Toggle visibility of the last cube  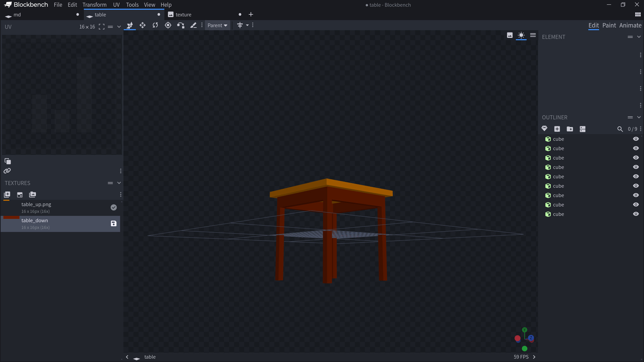tap(636, 214)
